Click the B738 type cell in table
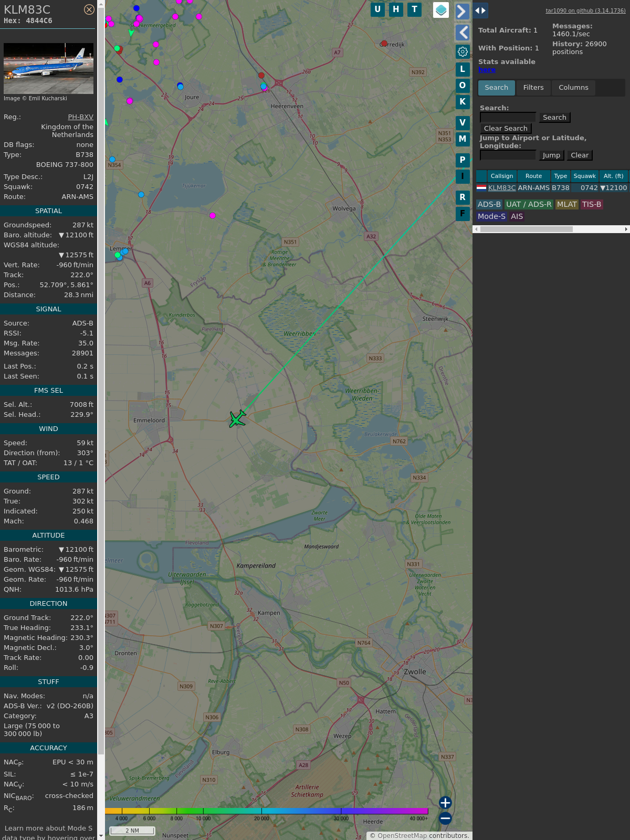630x840 pixels. click(560, 188)
